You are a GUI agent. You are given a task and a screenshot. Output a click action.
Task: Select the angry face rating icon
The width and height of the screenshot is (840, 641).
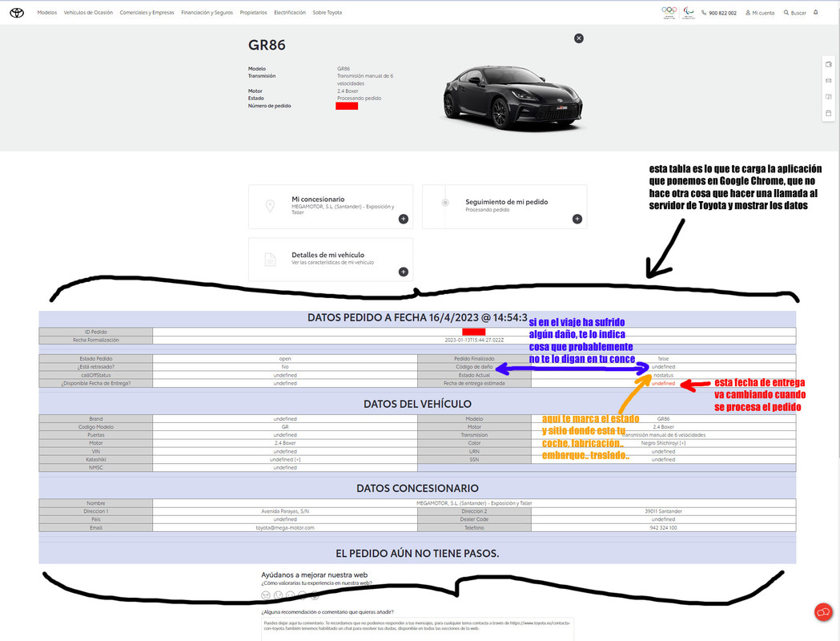tap(266, 595)
